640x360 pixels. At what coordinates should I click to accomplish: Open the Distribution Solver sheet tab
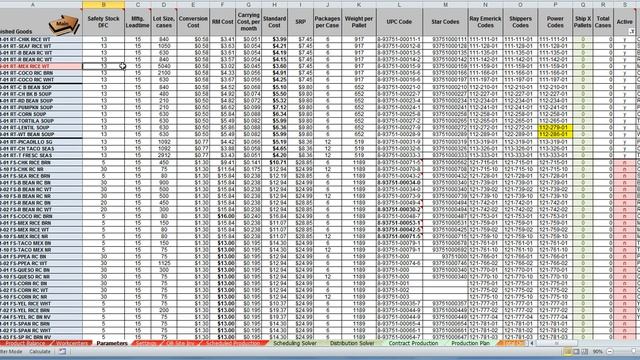(352, 343)
